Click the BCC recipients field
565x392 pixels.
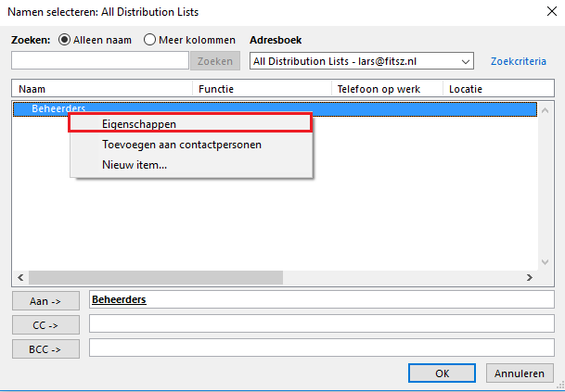[321, 348]
